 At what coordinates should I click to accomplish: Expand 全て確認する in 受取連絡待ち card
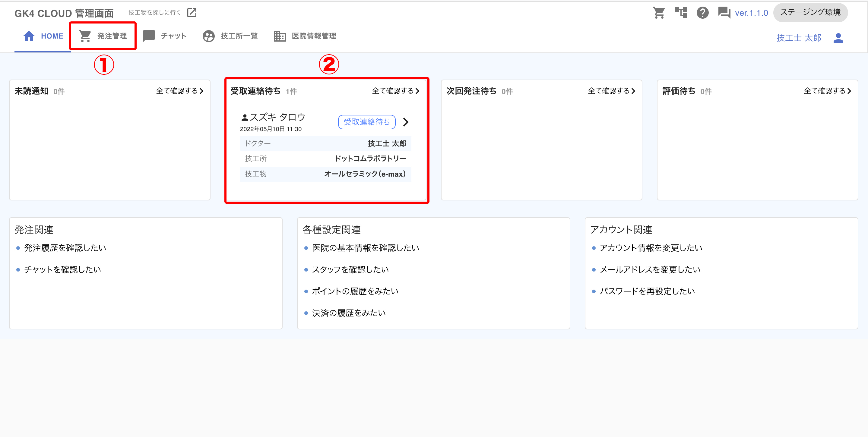[x=396, y=91]
